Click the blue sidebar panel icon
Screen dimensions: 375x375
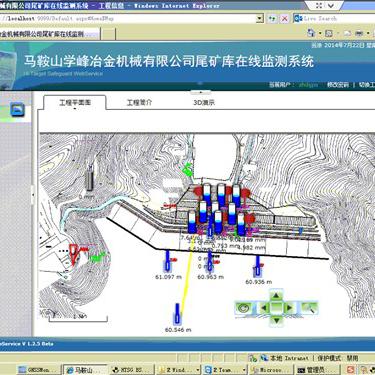coord(17,110)
